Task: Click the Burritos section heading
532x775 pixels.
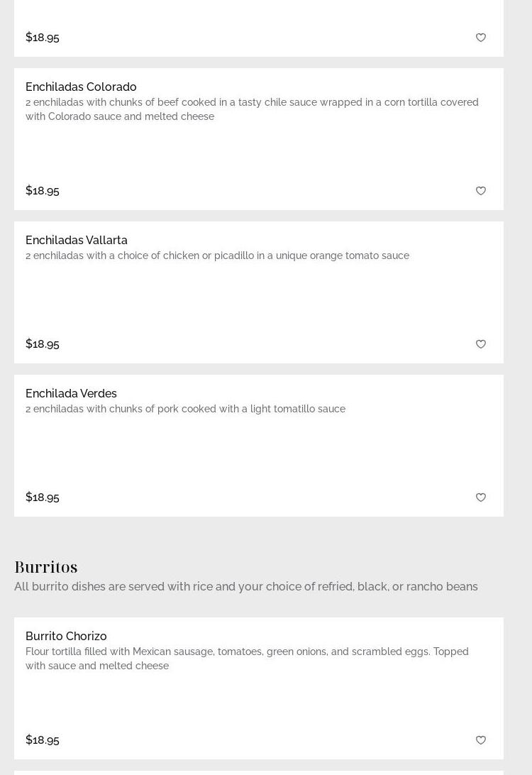Action: 46,566
